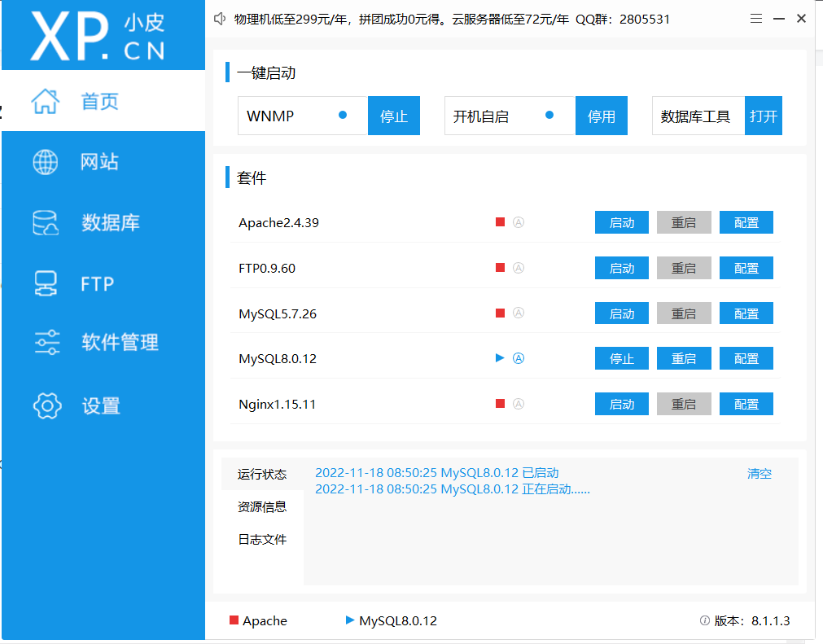The width and height of the screenshot is (823, 644).
Task: Open 软件管理 software management
Action: point(102,342)
